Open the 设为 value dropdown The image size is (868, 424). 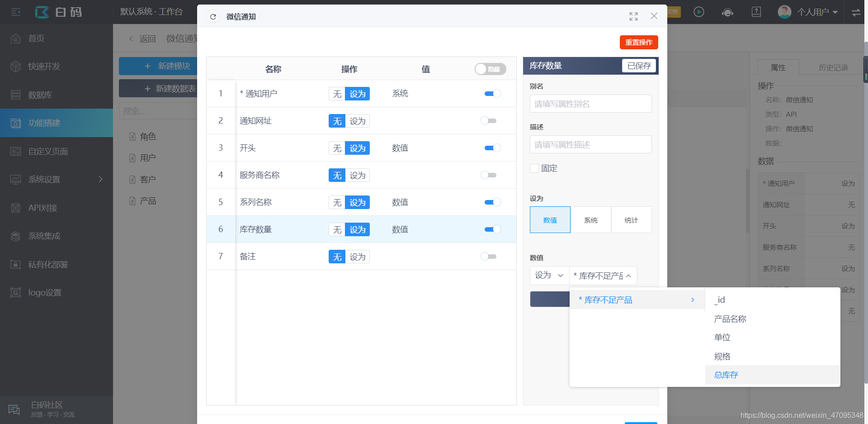549,275
